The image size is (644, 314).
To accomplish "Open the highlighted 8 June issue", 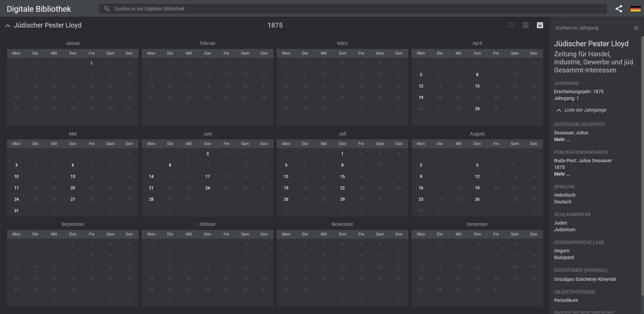I will (170, 165).
